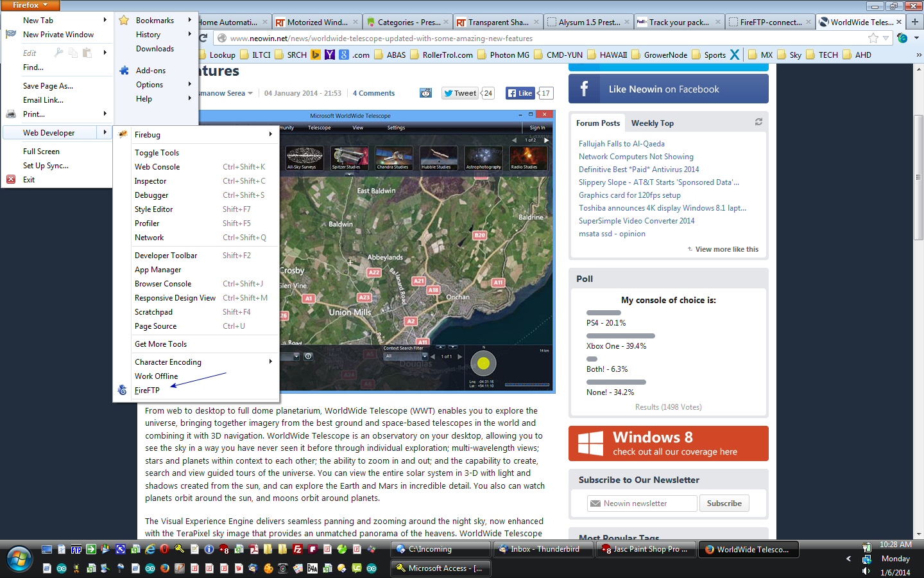Toggle the Developer Toolbar

coord(166,256)
